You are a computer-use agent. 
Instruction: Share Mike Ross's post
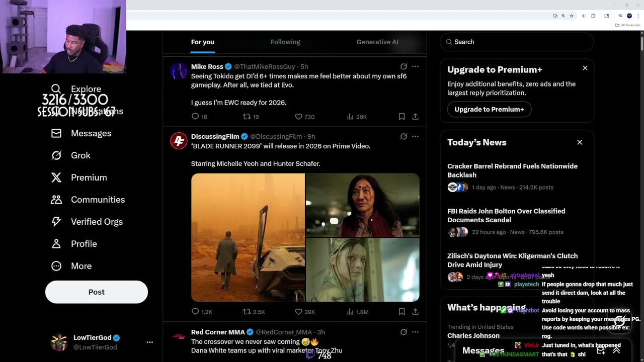click(x=415, y=117)
